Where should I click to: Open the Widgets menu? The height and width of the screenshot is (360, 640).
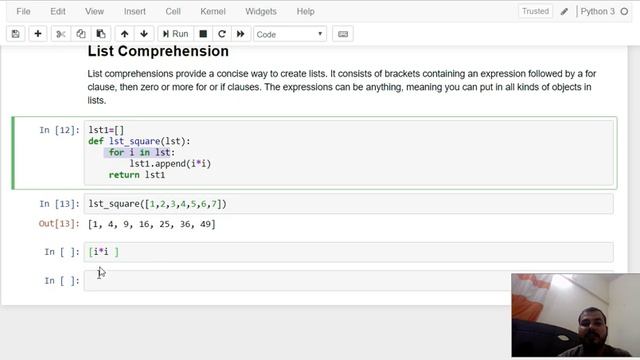(x=261, y=11)
